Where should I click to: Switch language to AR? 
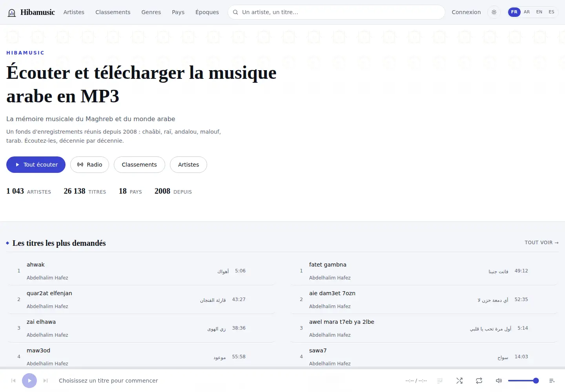click(x=527, y=12)
